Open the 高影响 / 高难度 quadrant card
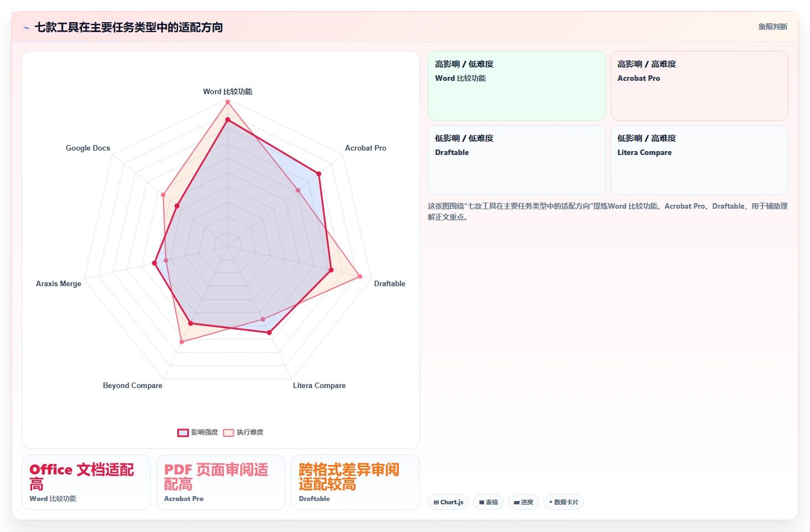810x532 pixels. 699,86
